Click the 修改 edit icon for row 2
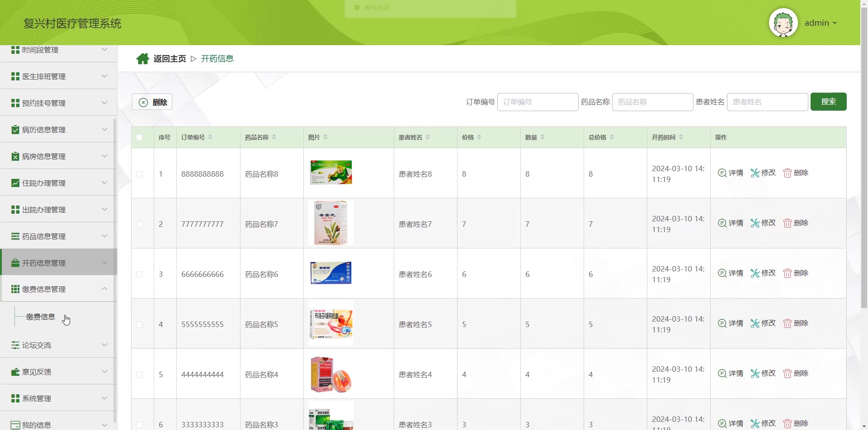 pyautogui.click(x=755, y=223)
